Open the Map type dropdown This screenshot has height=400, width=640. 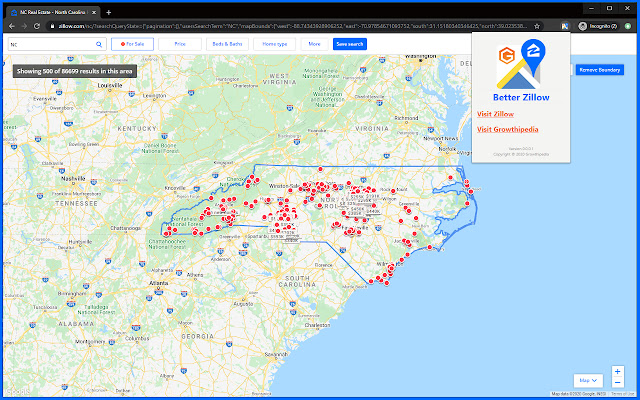588,380
